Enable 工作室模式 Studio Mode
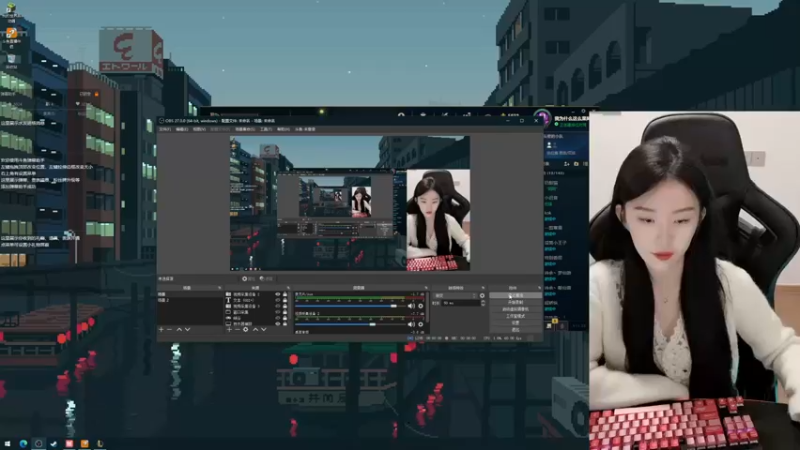The width and height of the screenshot is (800, 450). (516, 316)
